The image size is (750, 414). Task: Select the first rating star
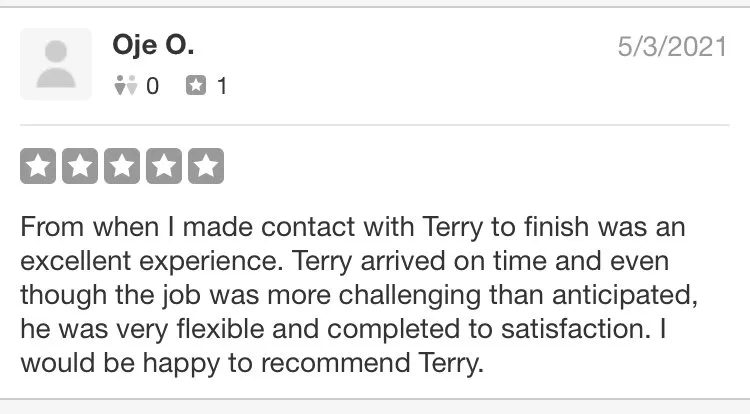point(38,166)
